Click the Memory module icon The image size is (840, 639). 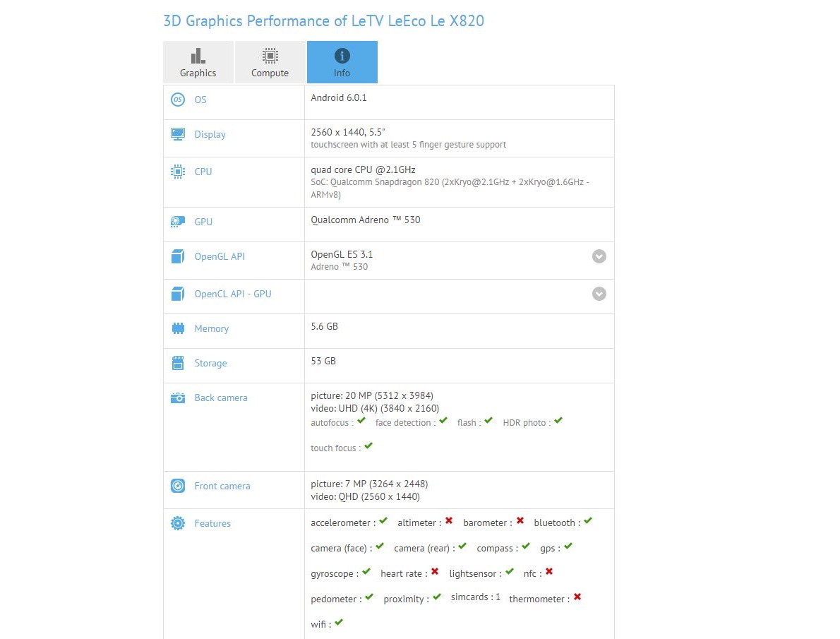click(x=178, y=328)
